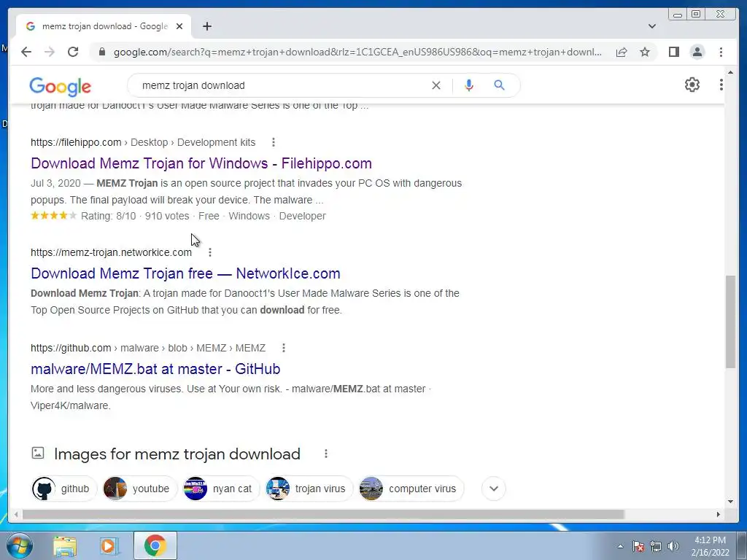Click the horizontal scrollbar right arrow

pyautogui.click(x=719, y=514)
